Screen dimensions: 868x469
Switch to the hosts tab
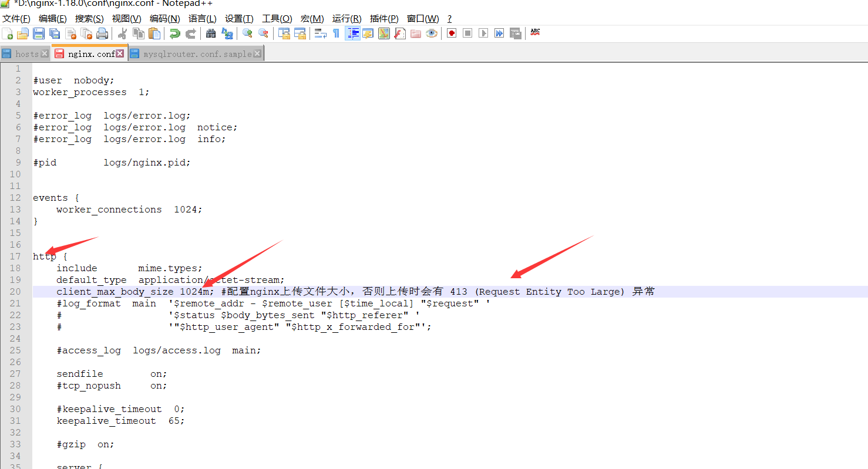click(x=25, y=54)
